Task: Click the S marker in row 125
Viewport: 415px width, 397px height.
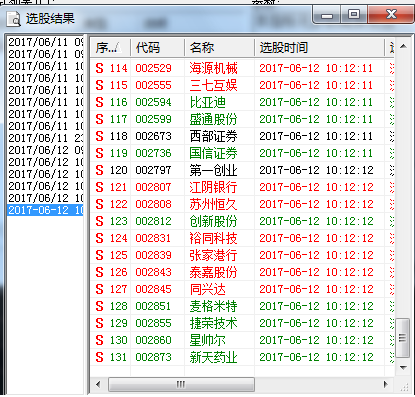Action: tap(99, 255)
